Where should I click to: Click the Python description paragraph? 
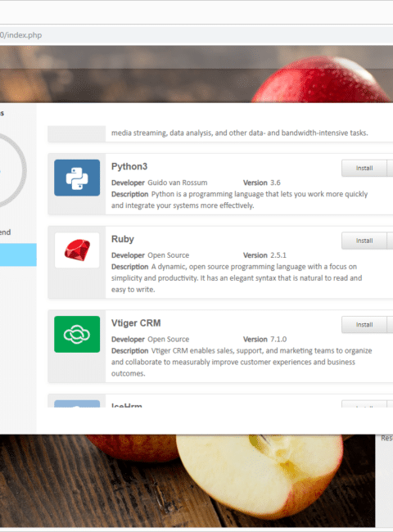point(240,200)
